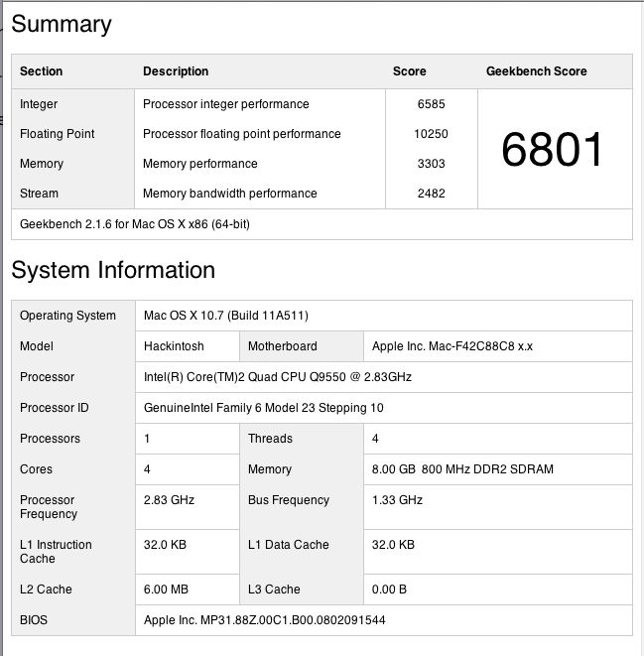The height and width of the screenshot is (656, 644).
Task: Select the Cores value 4
Action: pyautogui.click(x=147, y=469)
